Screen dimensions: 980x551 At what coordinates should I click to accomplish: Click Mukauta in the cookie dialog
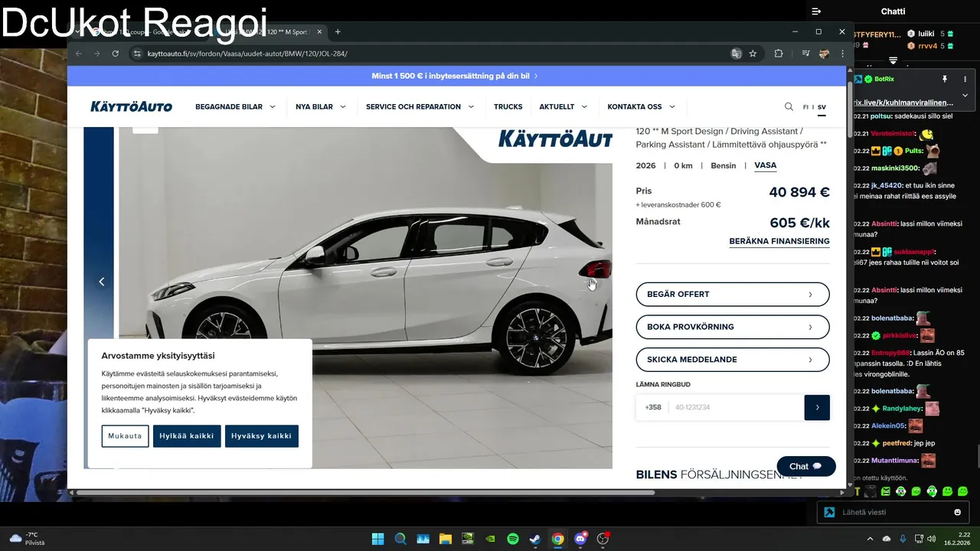(x=125, y=436)
